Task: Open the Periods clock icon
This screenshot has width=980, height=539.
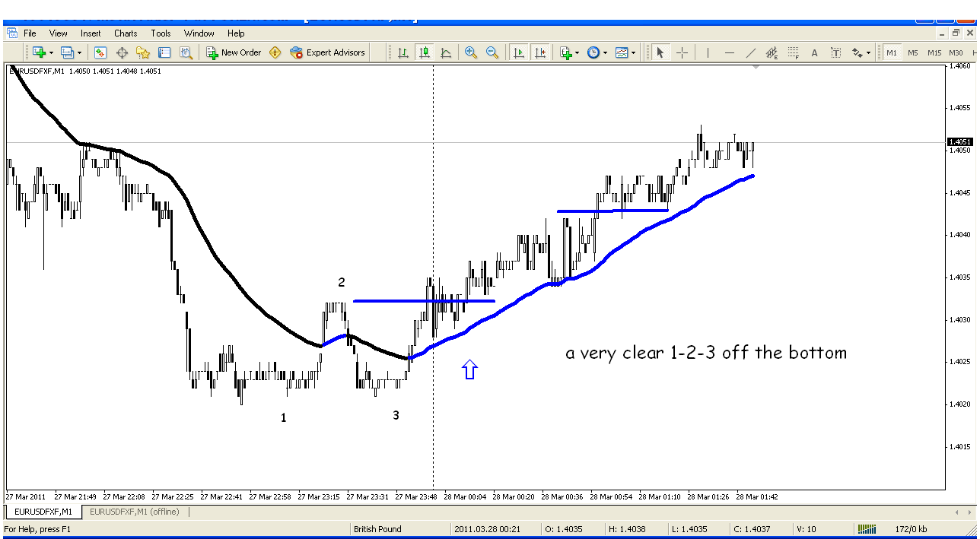Action: (593, 52)
